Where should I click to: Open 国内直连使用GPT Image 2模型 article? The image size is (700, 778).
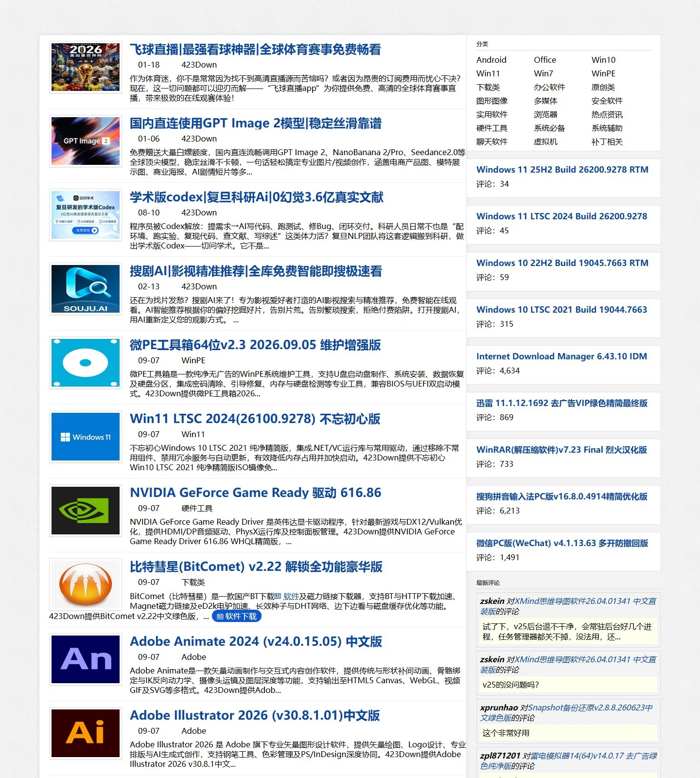pos(256,124)
